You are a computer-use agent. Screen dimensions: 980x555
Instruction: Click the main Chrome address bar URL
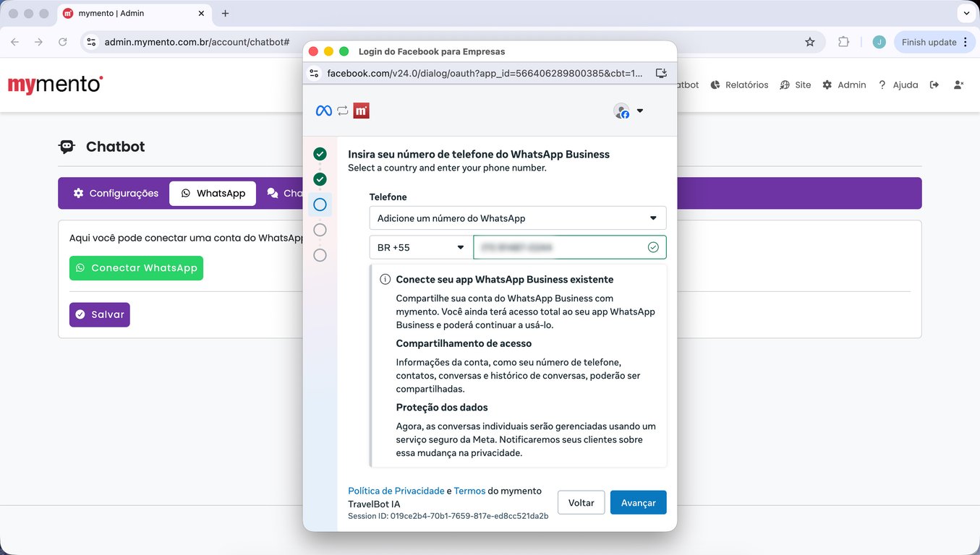pos(197,42)
